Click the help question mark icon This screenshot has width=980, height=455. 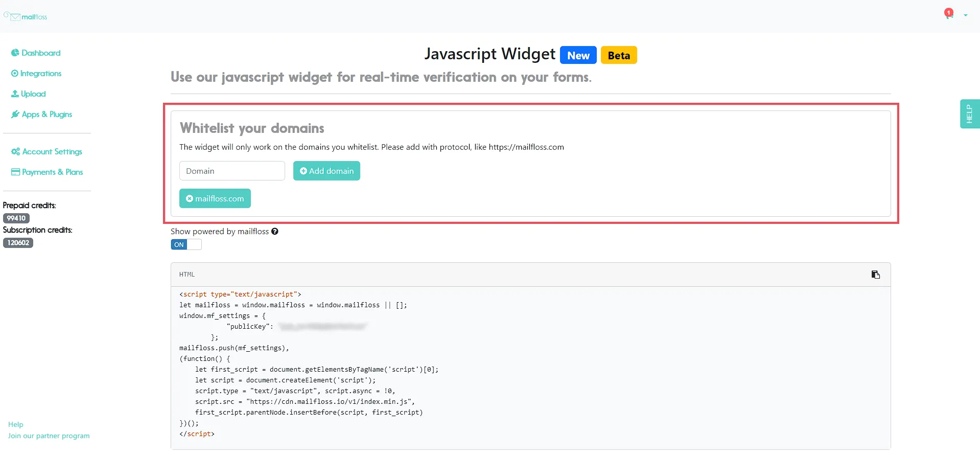pos(275,232)
